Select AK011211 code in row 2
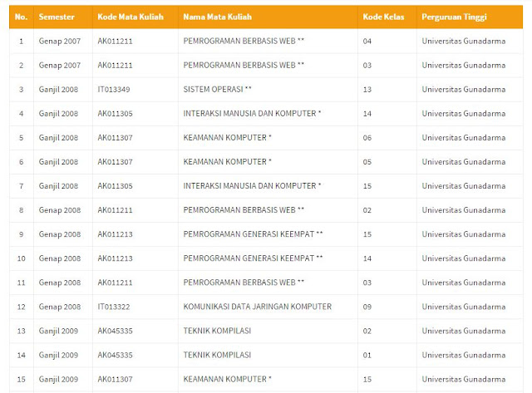 pos(115,66)
